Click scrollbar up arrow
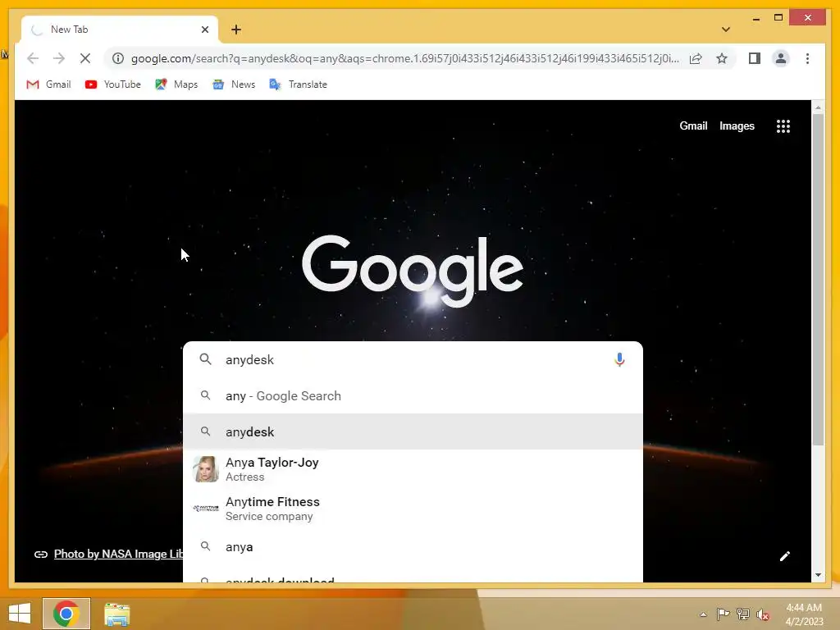Image resolution: width=840 pixels, height=630 pixels. tap(818, 107)
